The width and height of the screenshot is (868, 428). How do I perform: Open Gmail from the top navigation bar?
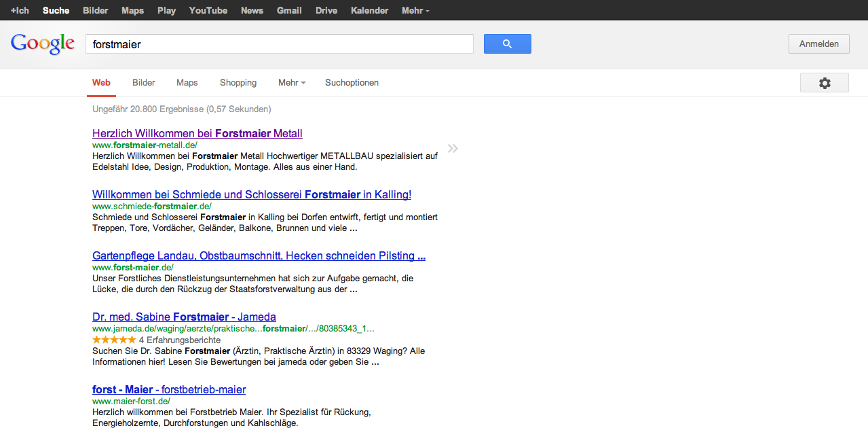[x=289, y=11]
